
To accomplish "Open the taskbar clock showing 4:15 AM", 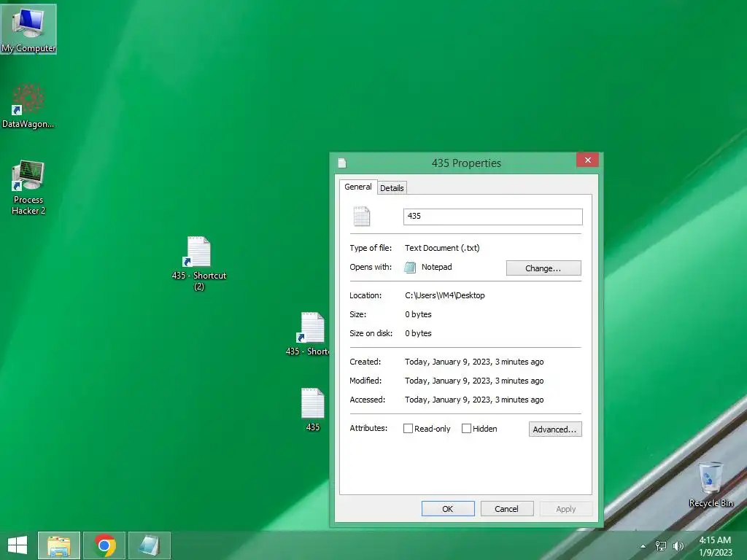I will [715, 545].
